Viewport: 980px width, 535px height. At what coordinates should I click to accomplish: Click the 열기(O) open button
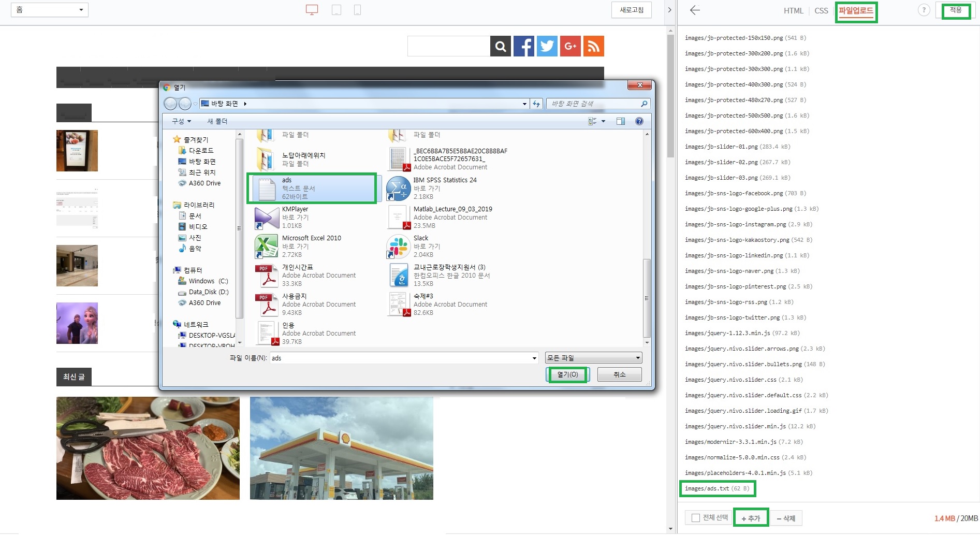[567, 374]
